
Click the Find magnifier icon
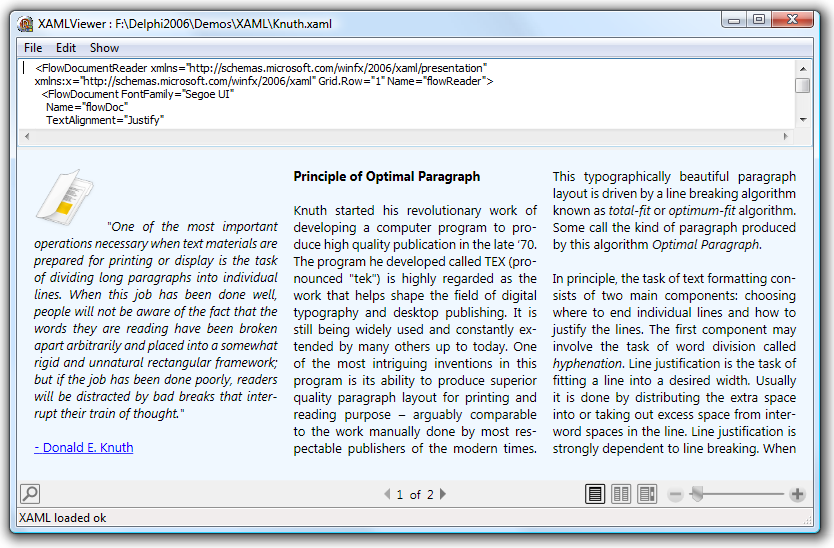tap(30, 494)
